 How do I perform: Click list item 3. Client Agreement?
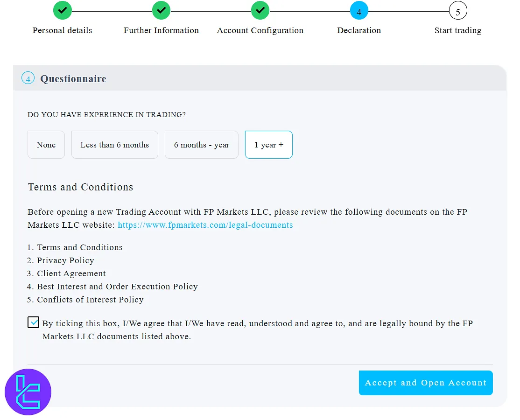66,273
